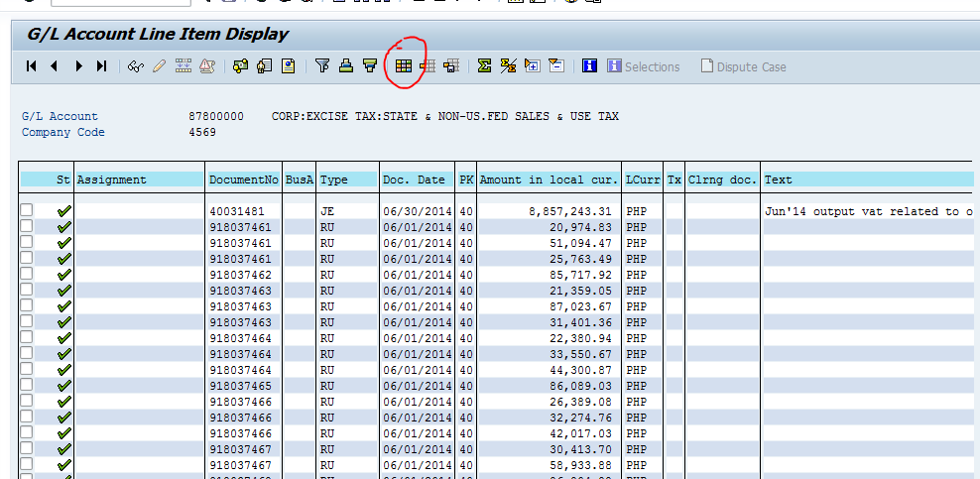The height and width of the screenshot is (479, 980).
Task: Click the Dispute Case button
Action: 743,66
